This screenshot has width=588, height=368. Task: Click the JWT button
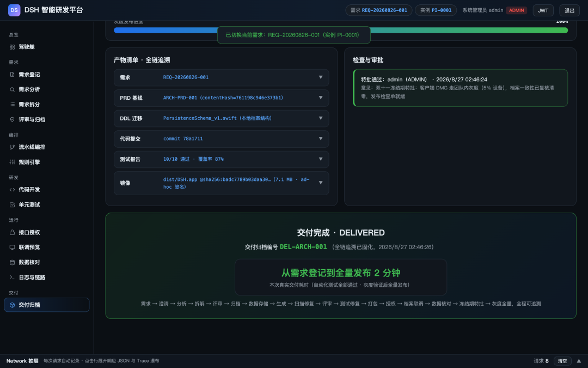click(543, 10)
